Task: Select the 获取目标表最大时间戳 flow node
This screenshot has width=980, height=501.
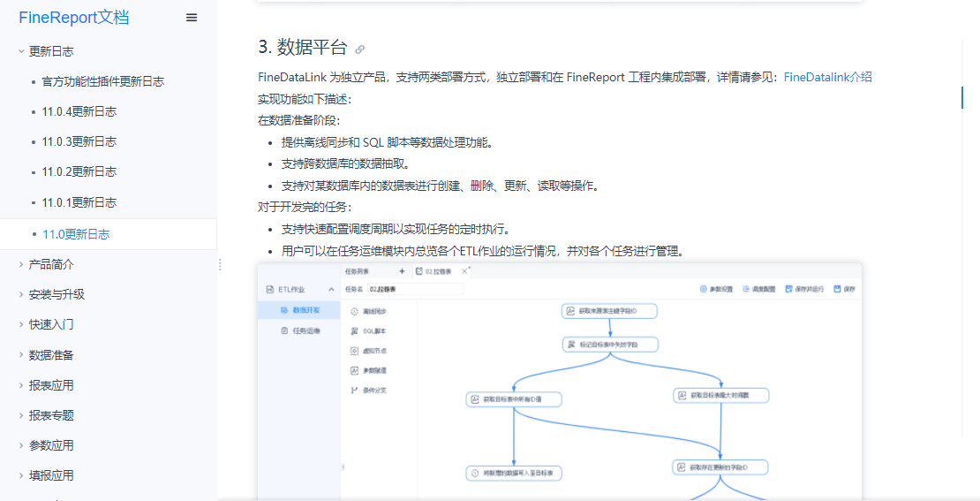Action: (721, 395)
